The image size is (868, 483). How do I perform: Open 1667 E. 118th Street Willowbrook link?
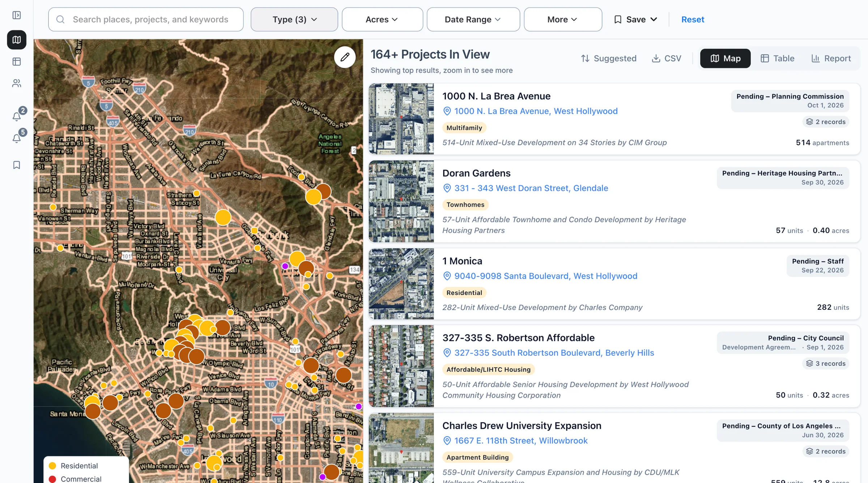tap(521, 441)
